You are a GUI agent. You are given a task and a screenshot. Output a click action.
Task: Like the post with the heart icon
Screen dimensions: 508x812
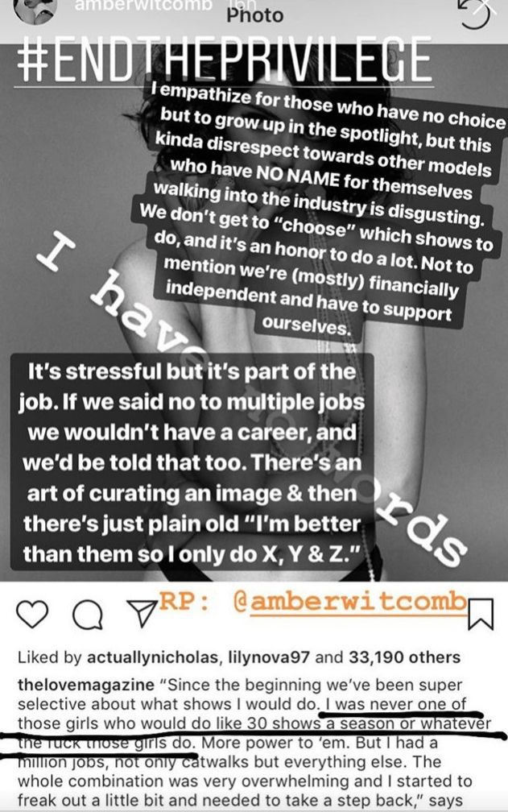[32, 614]
